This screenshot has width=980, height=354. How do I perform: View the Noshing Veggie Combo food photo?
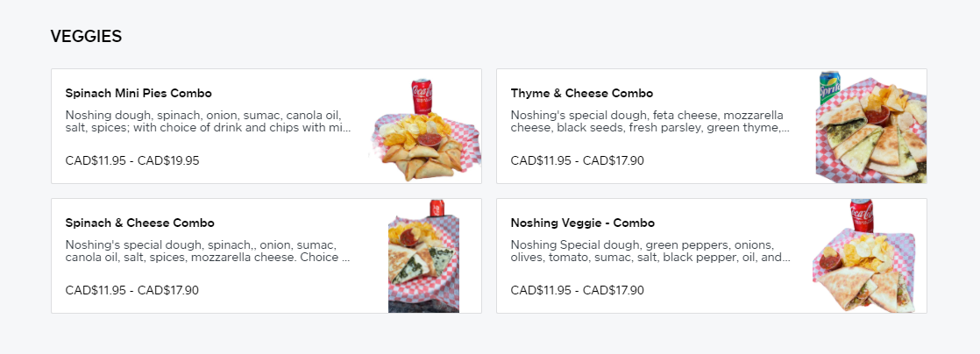point(868,263)
